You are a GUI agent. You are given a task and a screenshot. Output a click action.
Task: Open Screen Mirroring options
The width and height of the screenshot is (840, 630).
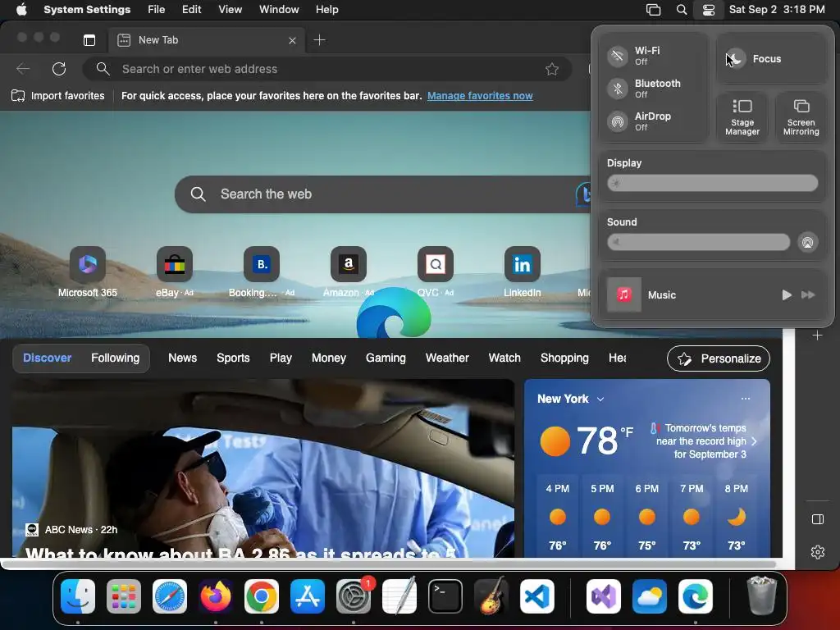tap(801, 117)
